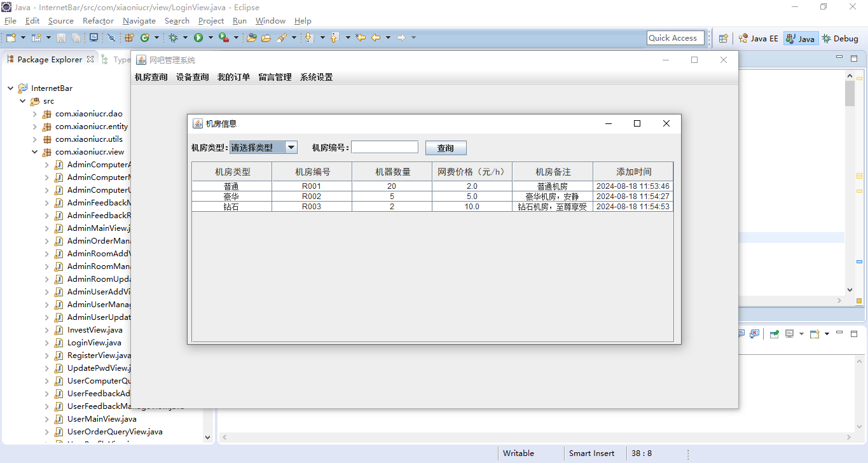Click the Last Edit Location icon
The height and width of the screenshot is (463, 868).
(x=361, y=38)
